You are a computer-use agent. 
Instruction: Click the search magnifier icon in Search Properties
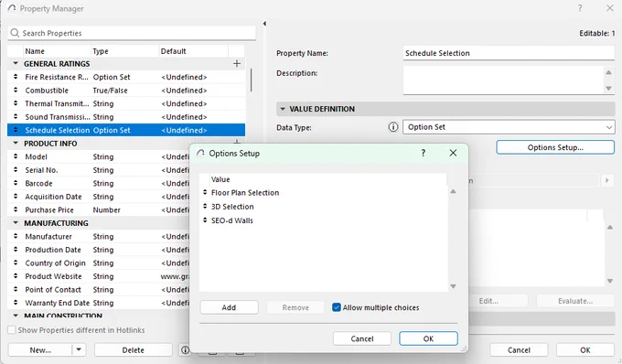[x=15, y=33]
